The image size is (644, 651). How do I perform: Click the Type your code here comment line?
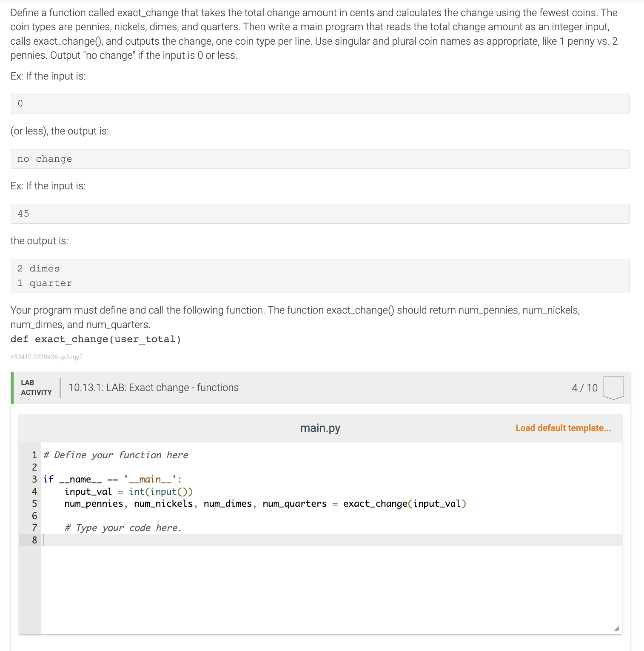[123, 528]
